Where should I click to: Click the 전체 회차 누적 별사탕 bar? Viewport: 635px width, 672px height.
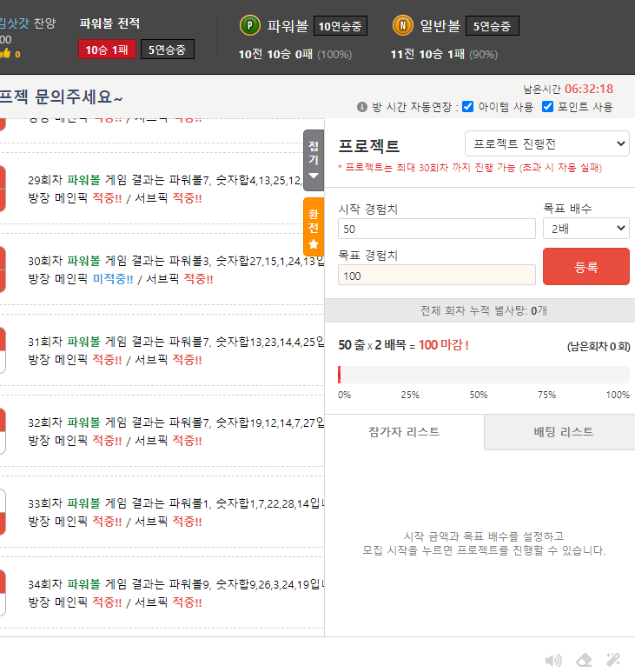(x=480, y=310)
